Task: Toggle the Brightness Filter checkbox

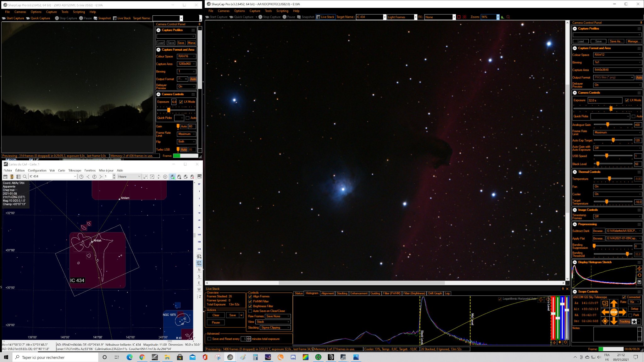Action: [x=250, y=306]
